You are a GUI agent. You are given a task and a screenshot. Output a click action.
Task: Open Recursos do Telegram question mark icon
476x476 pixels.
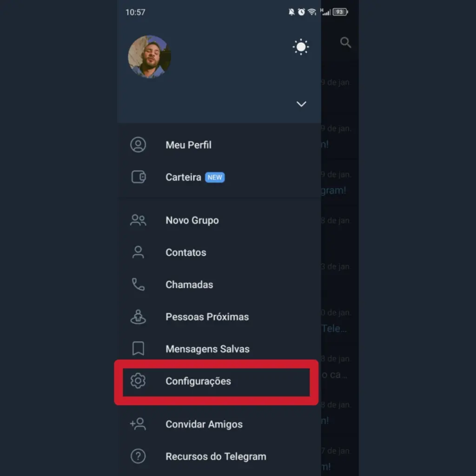tap(138, 456)
